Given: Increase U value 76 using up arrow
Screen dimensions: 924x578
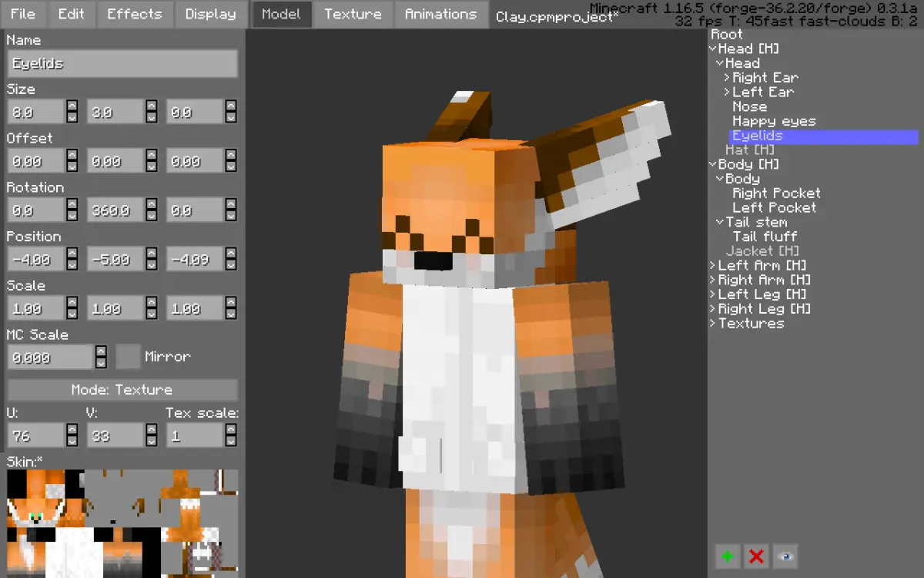Looking at the screenshot, I should point(72,430).
